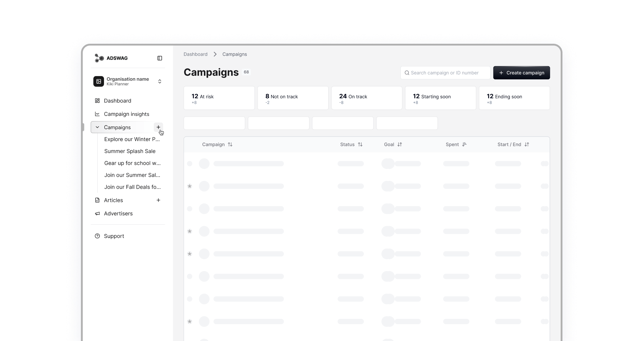Image resolution: width=644 pixels, height=341 pixels.
Task: Open the Explore our Winter P... campaign
Action: point(132,139)
